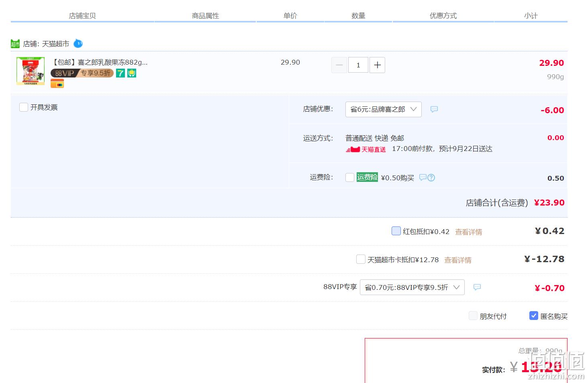The image size is (588, 383).
Task: Open the blue Wangwang chat icon beside 天猫超市
Action: coord(78,43)
